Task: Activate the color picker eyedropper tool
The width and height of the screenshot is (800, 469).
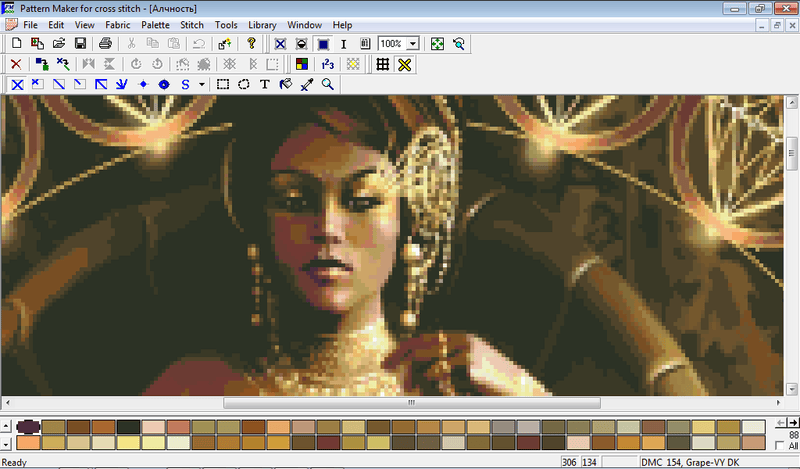Action: click(306, 85)
